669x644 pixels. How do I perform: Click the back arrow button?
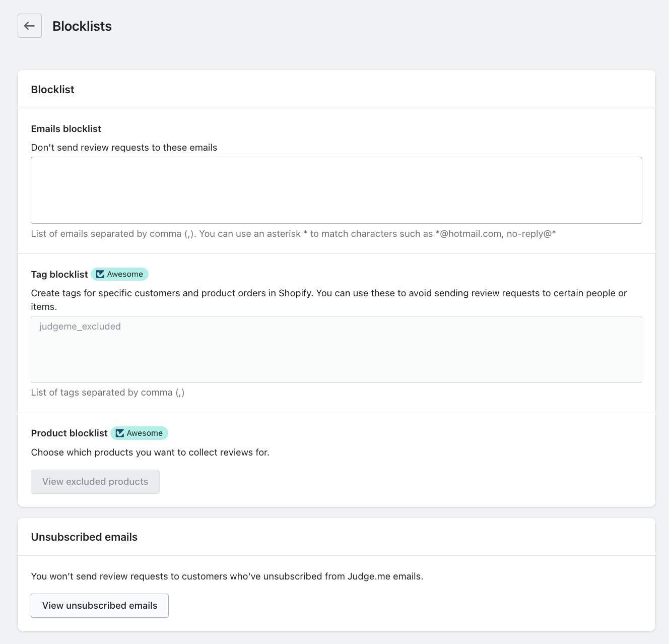(30, 26)
